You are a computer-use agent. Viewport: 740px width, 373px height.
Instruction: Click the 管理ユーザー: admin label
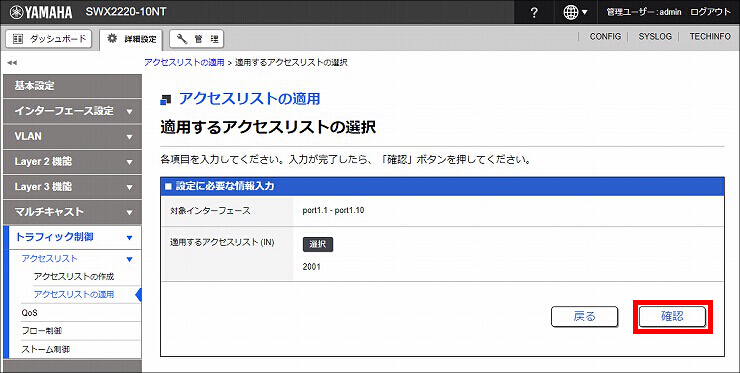click(643, 12)
